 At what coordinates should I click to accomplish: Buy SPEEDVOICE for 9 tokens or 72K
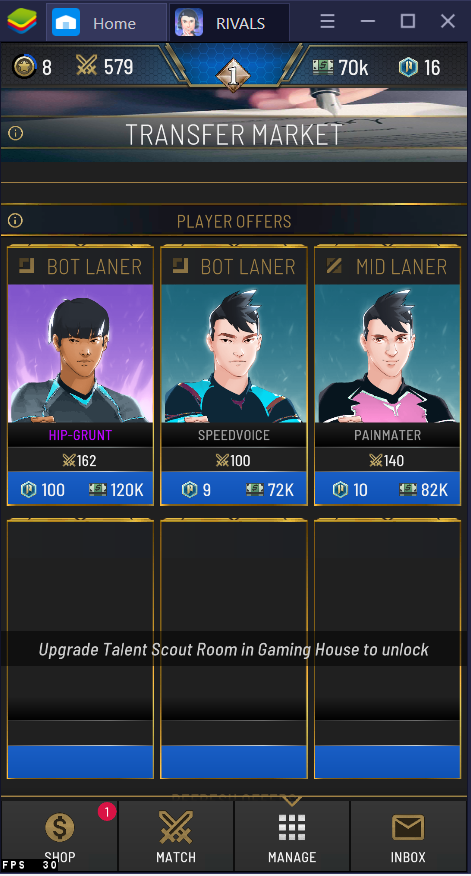(234, 489)
